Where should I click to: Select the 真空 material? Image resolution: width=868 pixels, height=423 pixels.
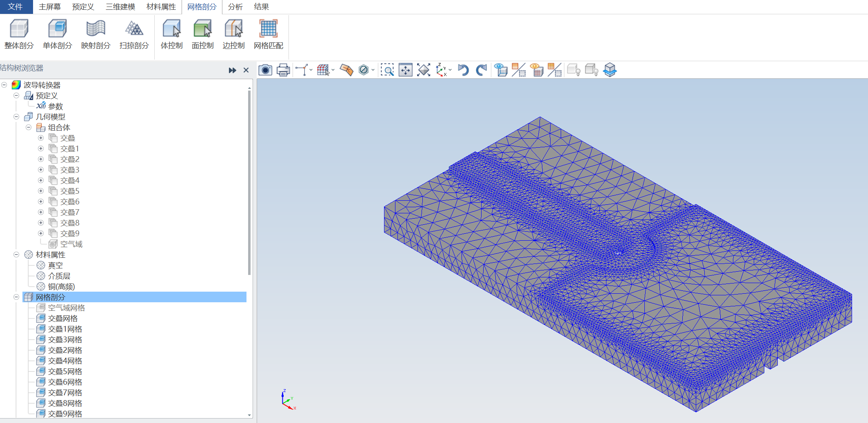(55, 265)
